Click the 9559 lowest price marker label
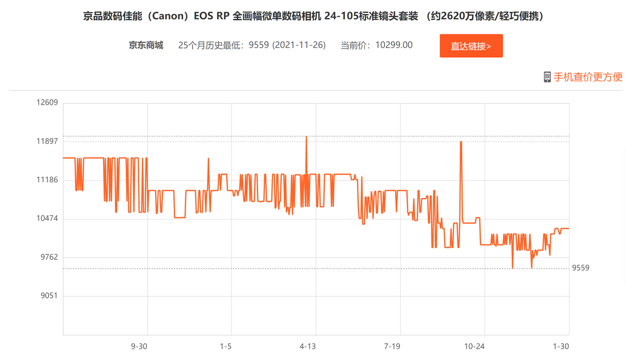626x364 pixels. coord(581,268)
